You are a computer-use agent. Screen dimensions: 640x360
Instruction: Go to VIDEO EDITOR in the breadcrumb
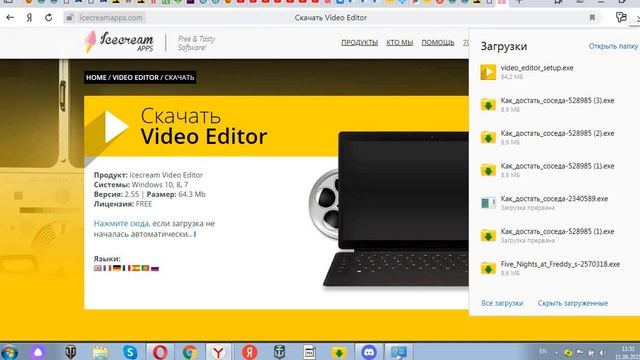point(136,78)
